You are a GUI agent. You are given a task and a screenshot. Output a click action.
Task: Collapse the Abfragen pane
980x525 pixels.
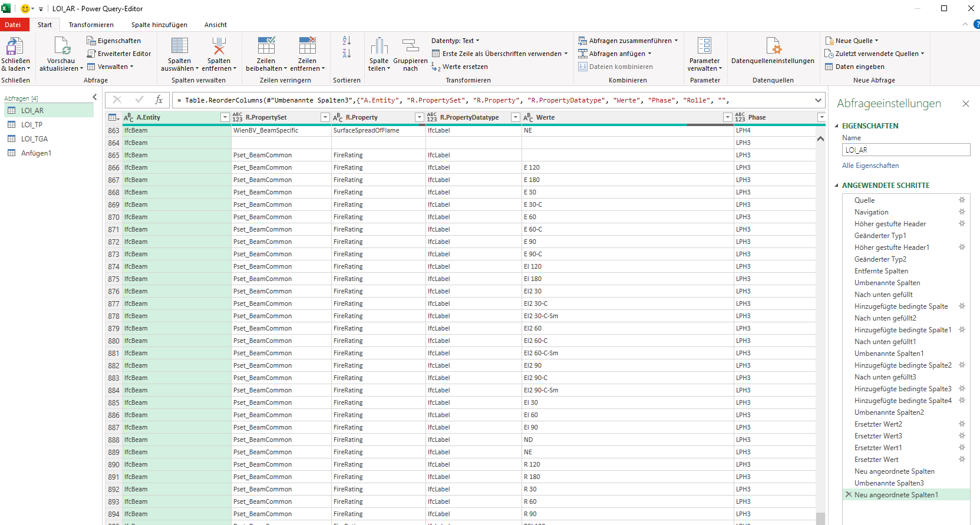(x=94, y=97)
